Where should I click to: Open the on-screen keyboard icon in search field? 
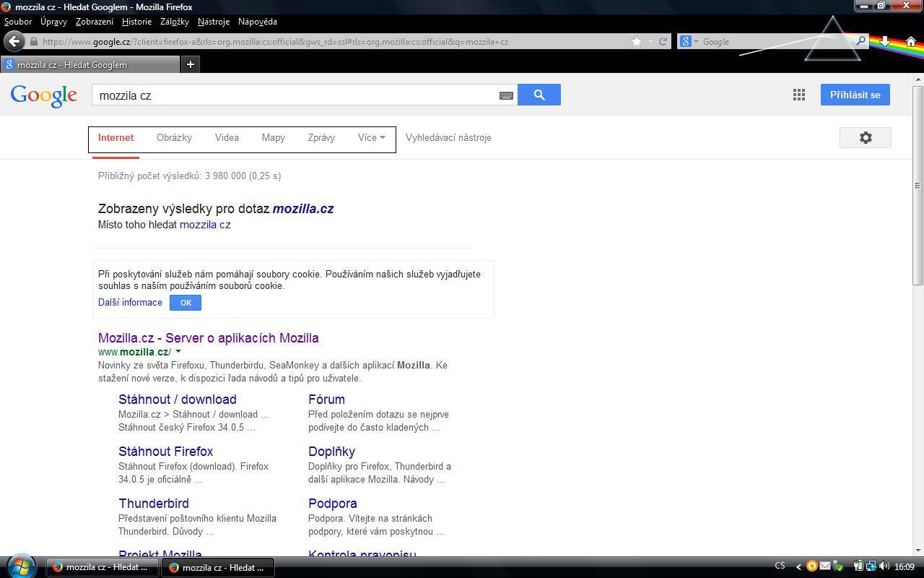pos(506,95)
